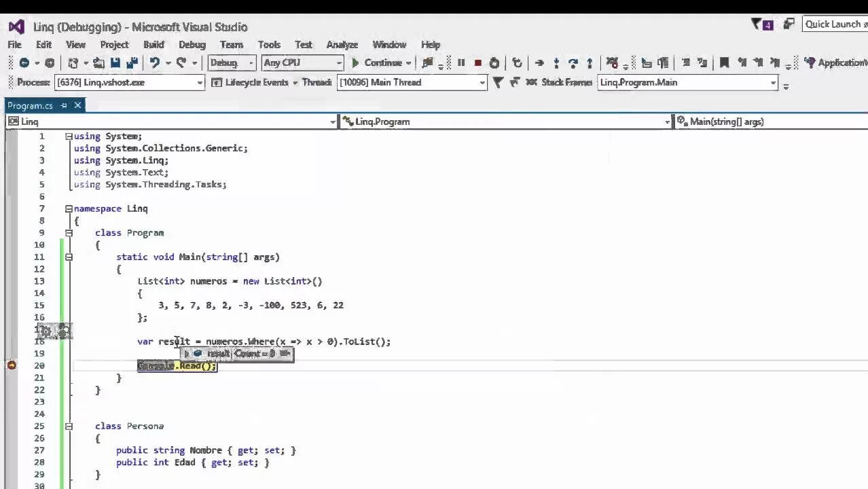Click the comment-out selected lines icon
The width and height of the screenshot is (868, 489).
point(686,62)
